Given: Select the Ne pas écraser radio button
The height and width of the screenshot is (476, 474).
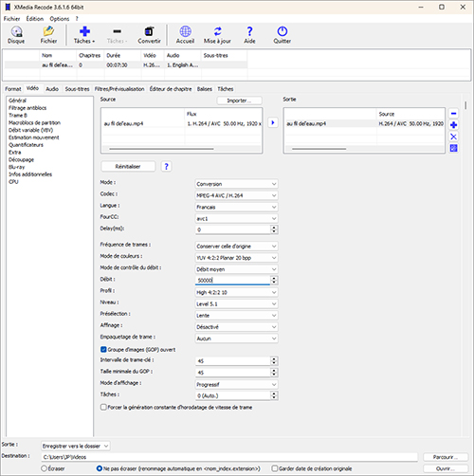Looking at the screenshot, I should click(x=100, y=468).
